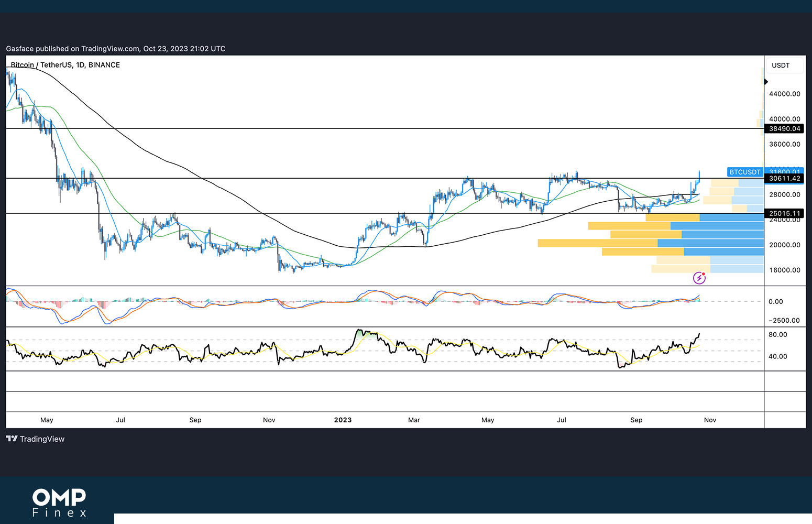The image size is (812, 524).
Task: Click the 44000.00 price axis label
Action: tap(784, 94)
